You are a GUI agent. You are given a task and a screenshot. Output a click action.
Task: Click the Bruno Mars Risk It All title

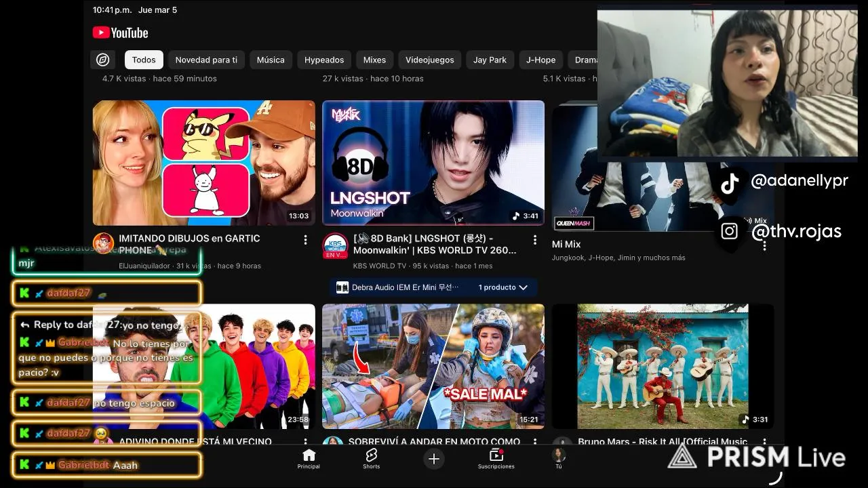tap(663, 441)
